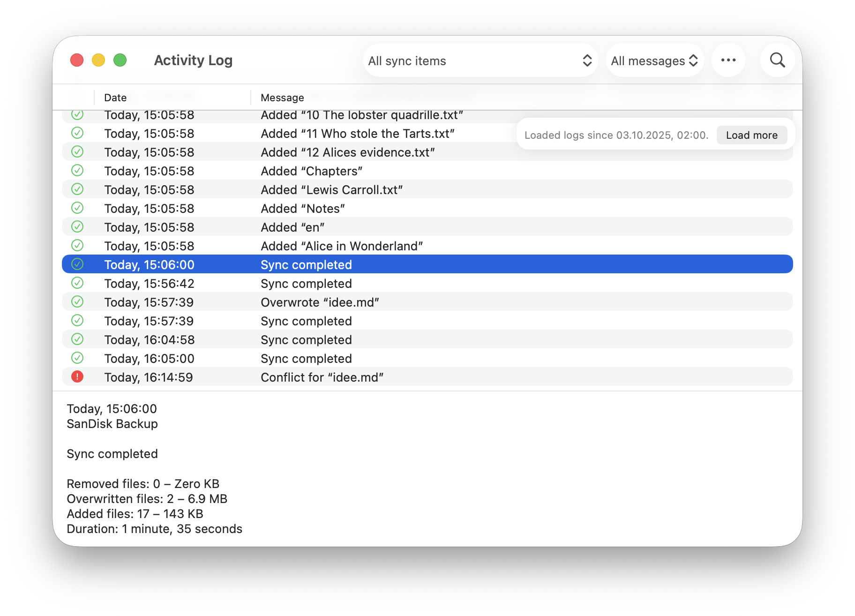Click green checkmark icon beside Overwrote idee.md

pyautogui.click(x=77, y=301)
